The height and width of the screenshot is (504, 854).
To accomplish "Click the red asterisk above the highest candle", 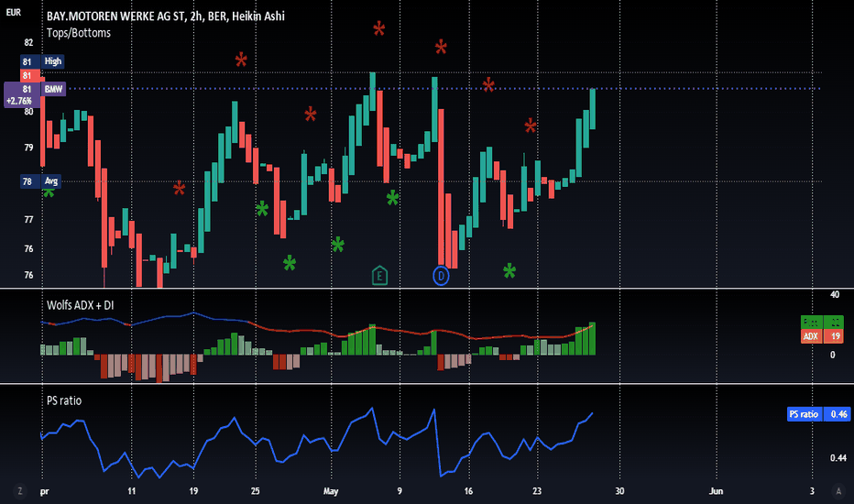I will click(379, 28).
